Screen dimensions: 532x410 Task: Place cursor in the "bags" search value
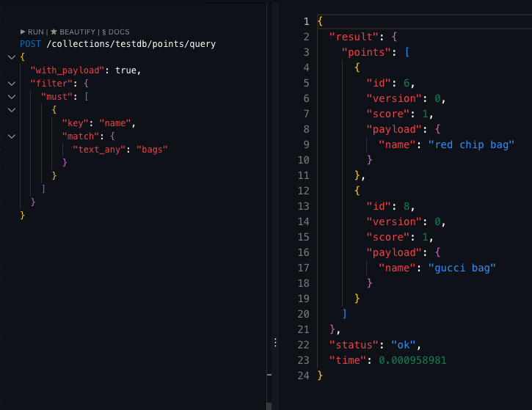tap(153, 150)
